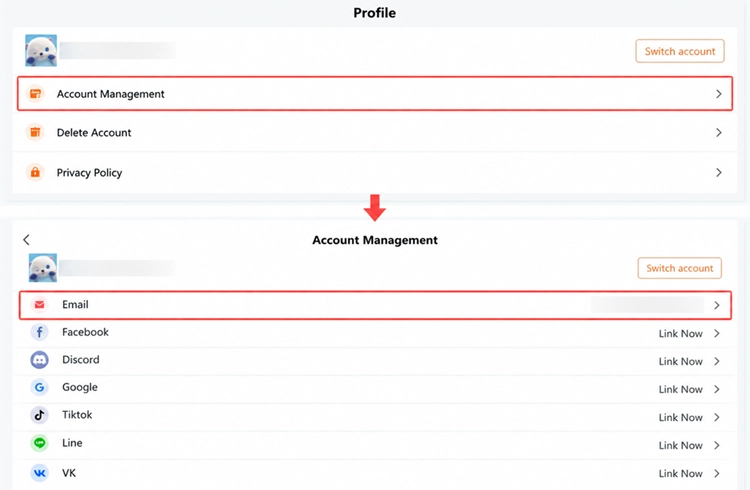Open the Email row chevron
Screen dimensions: 750x490
click(717, 305)
